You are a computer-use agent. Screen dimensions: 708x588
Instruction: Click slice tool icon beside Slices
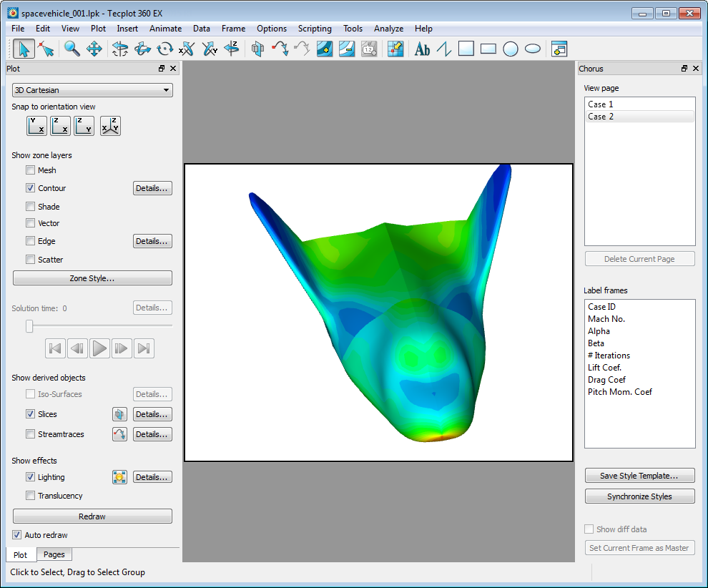point(119,414)
